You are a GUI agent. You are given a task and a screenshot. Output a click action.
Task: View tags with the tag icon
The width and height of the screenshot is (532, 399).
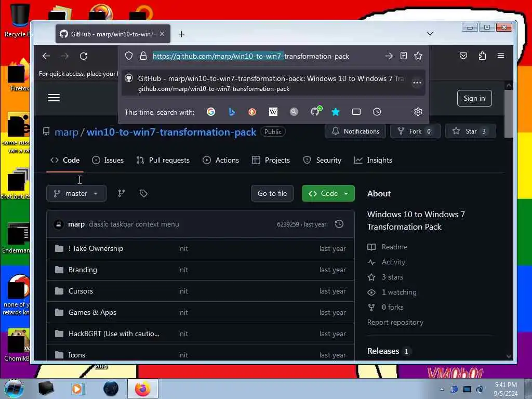coord(143,193)
